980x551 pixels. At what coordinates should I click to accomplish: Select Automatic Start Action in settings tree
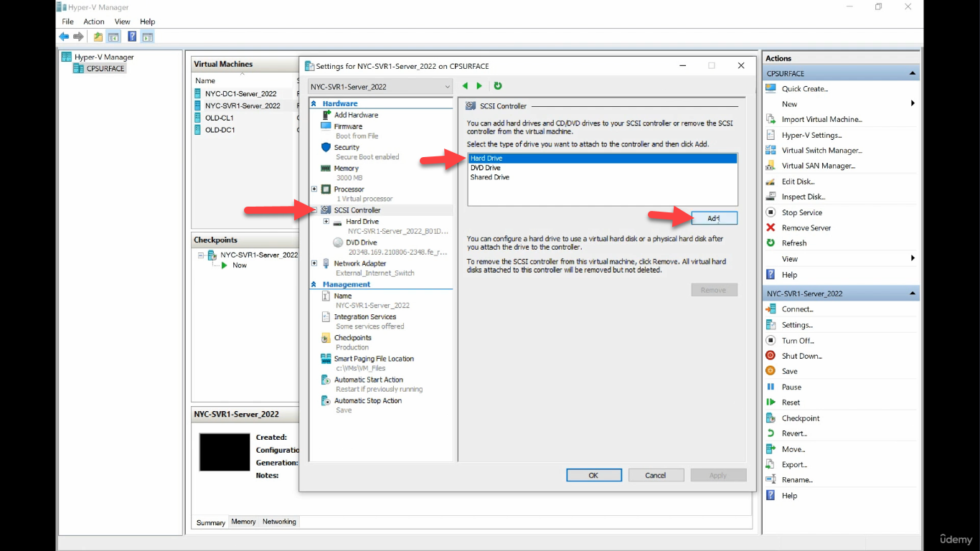pos(368,380)
